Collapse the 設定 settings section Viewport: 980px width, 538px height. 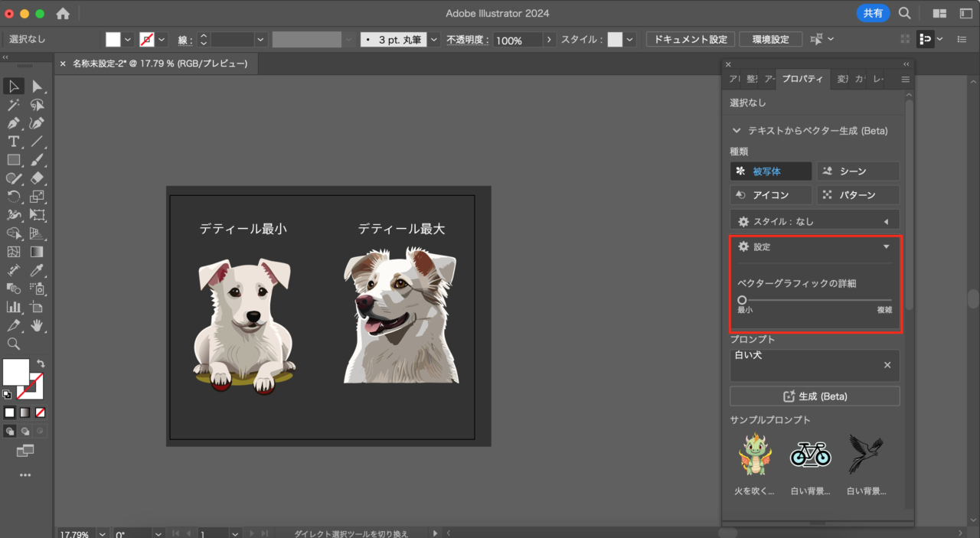886,247
